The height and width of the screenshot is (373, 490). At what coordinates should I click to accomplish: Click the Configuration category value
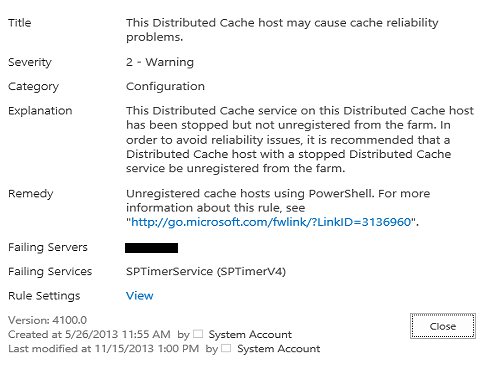tap(165, 86)
